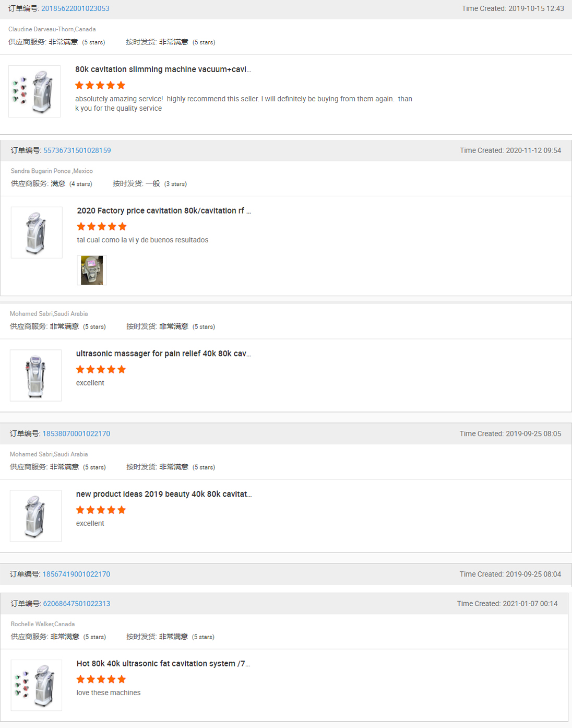This screenshot has height=728, width=572.
Task: Click star rating under 2020 Factory price review
Action: click(102, 227)
